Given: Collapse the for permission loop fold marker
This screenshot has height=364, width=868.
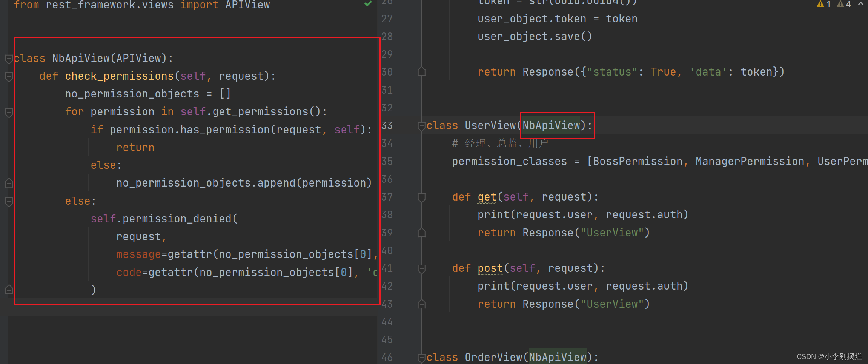Looking at the screenshot, I should coord(9,112).
